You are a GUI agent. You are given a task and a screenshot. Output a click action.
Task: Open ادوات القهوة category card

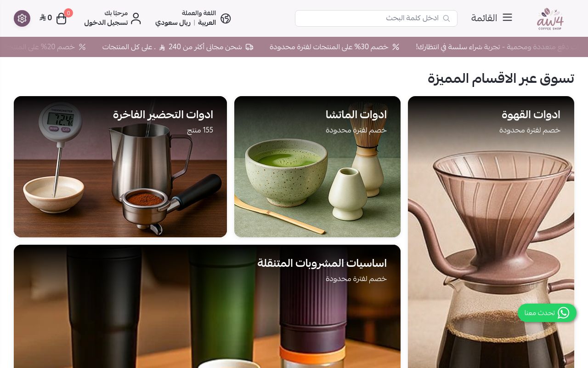(x=491, y=232)
